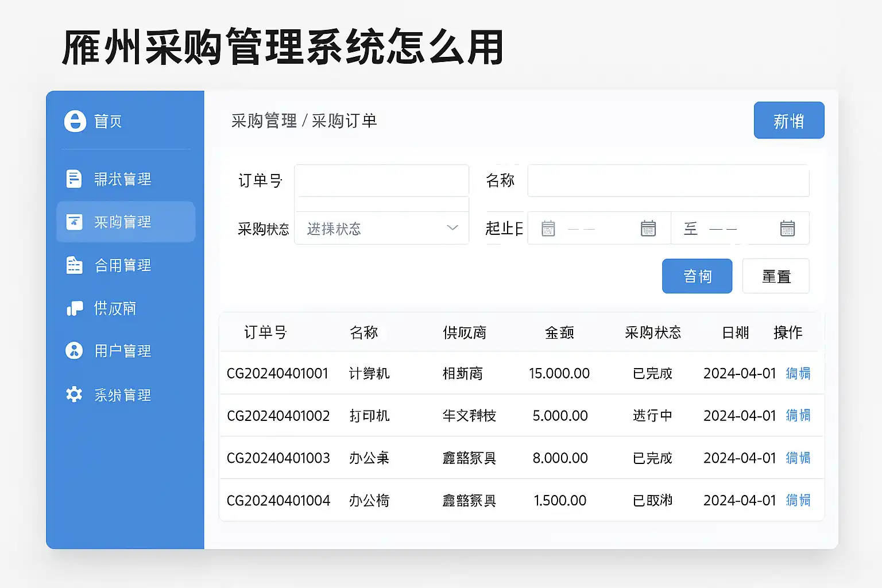Click order number CG20240401001
Viewport: 882px width, 588px height.
pos(277,373)
